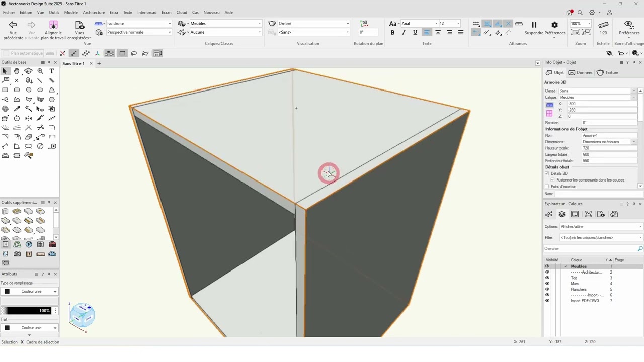Open Vues enregistrées button
This screenshot has width=644, height=362.
pyautogui.click(x=79, y=30)
